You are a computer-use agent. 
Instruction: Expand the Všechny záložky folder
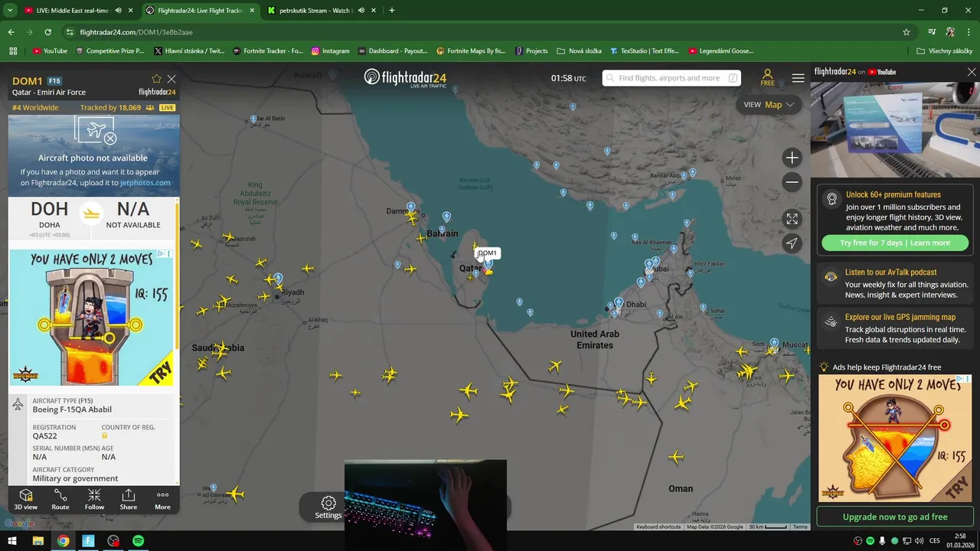coord(944,51)
